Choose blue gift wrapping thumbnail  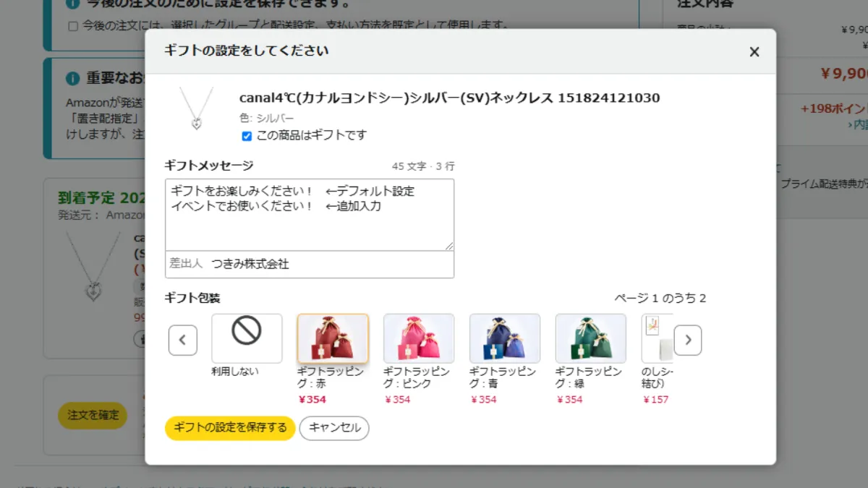(505, 338)
